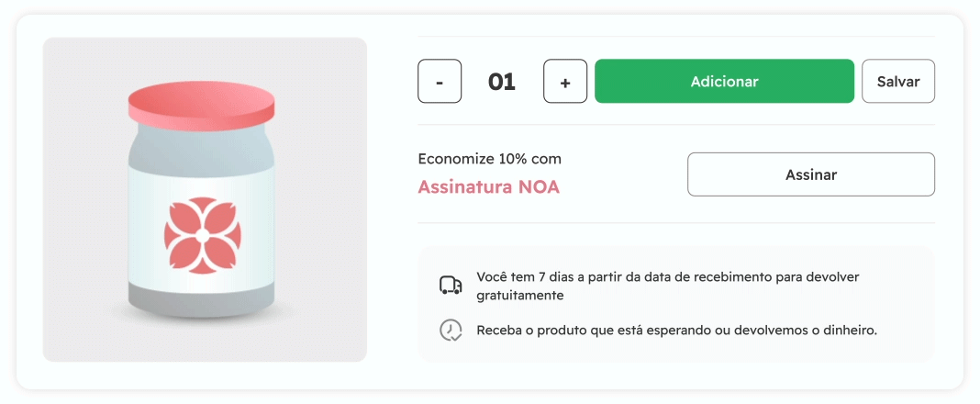Click the white label of the jar

(201, 230)
